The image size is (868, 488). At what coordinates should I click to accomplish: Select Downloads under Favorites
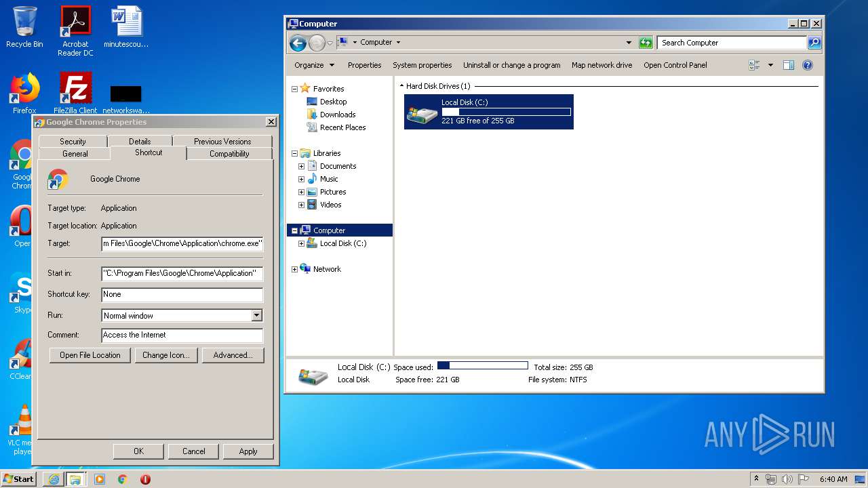click(331, 115)
